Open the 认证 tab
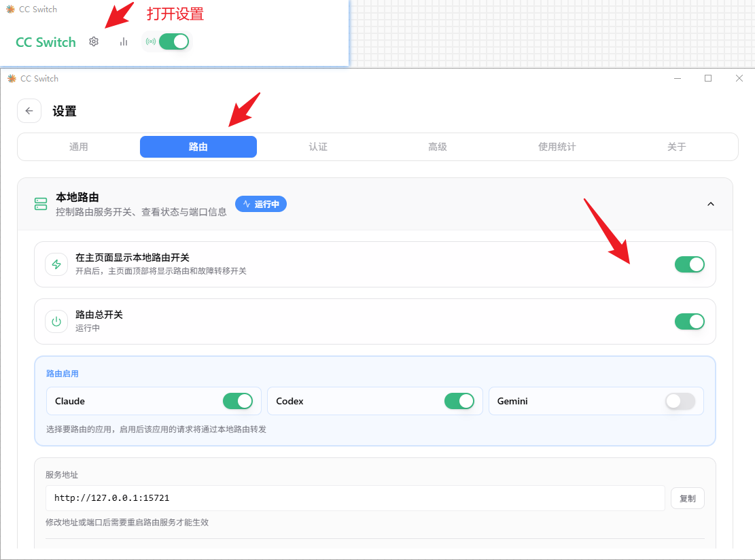755x560 pixels. [318, 147]
